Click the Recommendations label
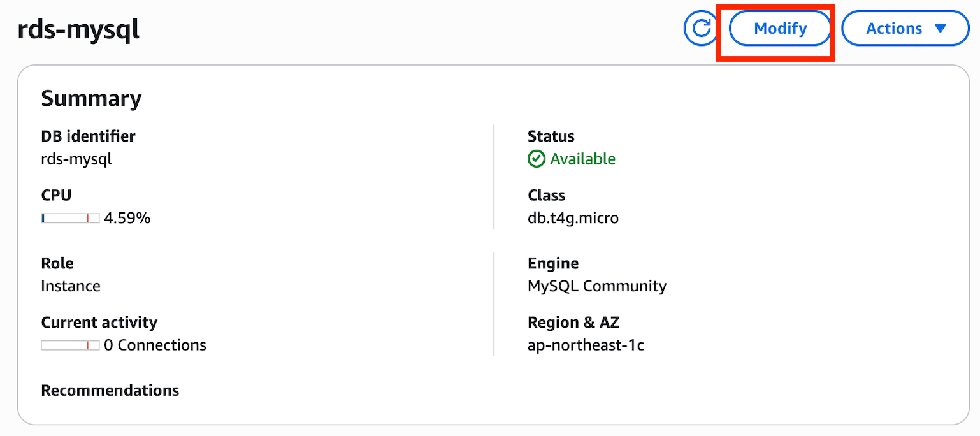This screenshot has width=980, height=436. [x=110, y=390]
